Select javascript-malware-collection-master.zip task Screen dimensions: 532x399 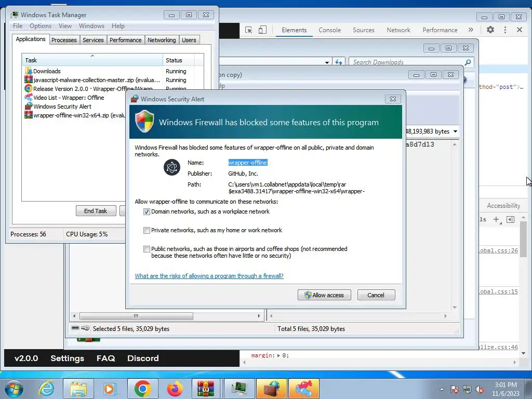pyautogui.click(x=114, y=80)
